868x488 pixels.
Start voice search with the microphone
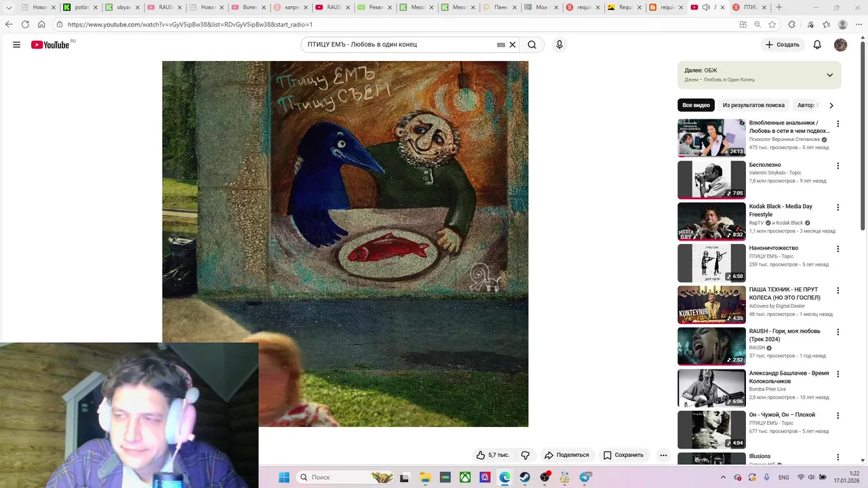[x=559, y=45]
